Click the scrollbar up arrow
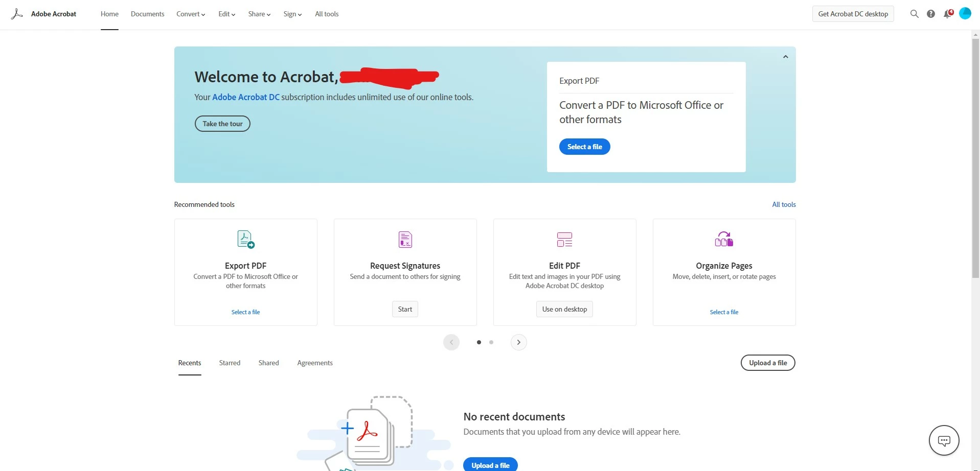 click(x=975, y=34)
